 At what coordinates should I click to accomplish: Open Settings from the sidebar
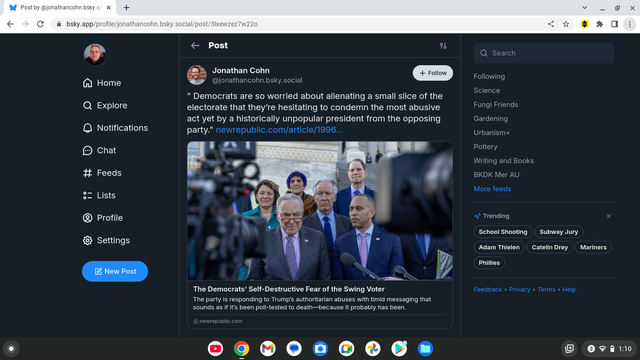tap(106, 240)
